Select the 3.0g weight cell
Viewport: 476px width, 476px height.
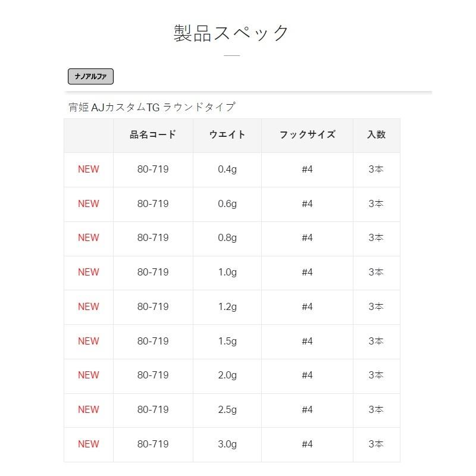click(227, 444)
